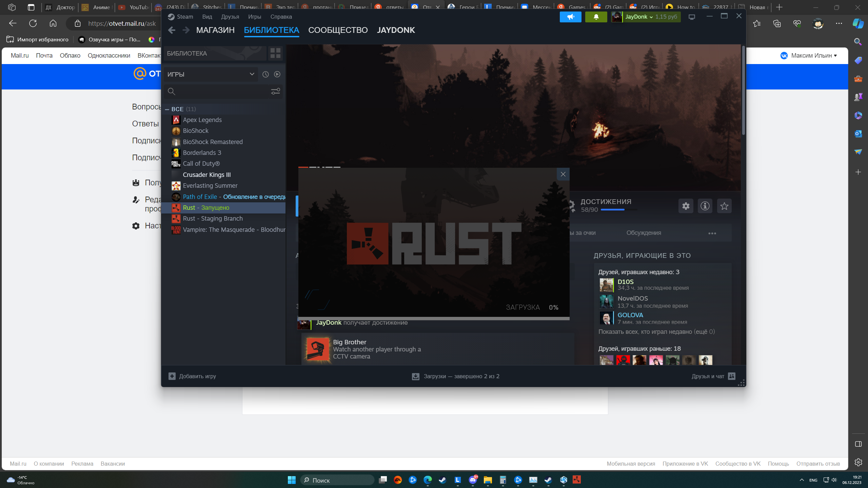Reload the browser page
The width and height of the screenshot is (868, 488).
pyautogui.click(x=33, y=23)
